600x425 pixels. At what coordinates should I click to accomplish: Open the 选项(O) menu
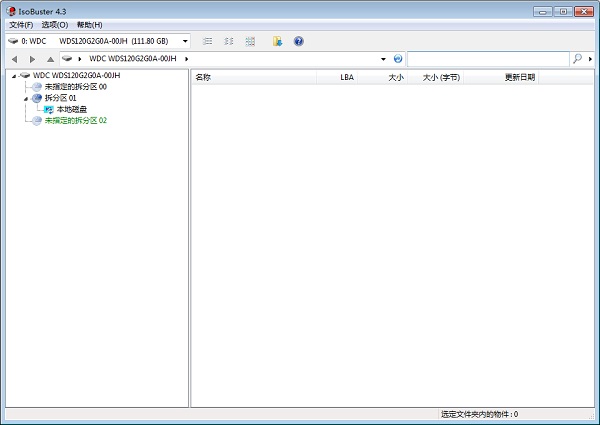pos(55,25)
